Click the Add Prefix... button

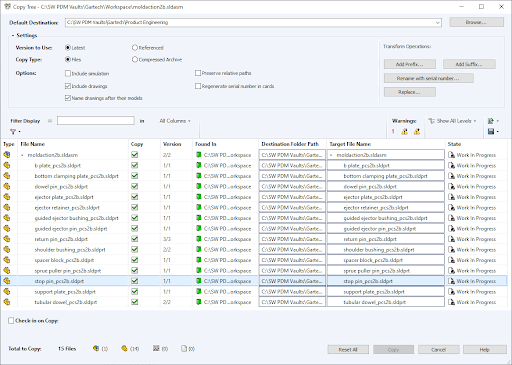(x=410, y=64)
